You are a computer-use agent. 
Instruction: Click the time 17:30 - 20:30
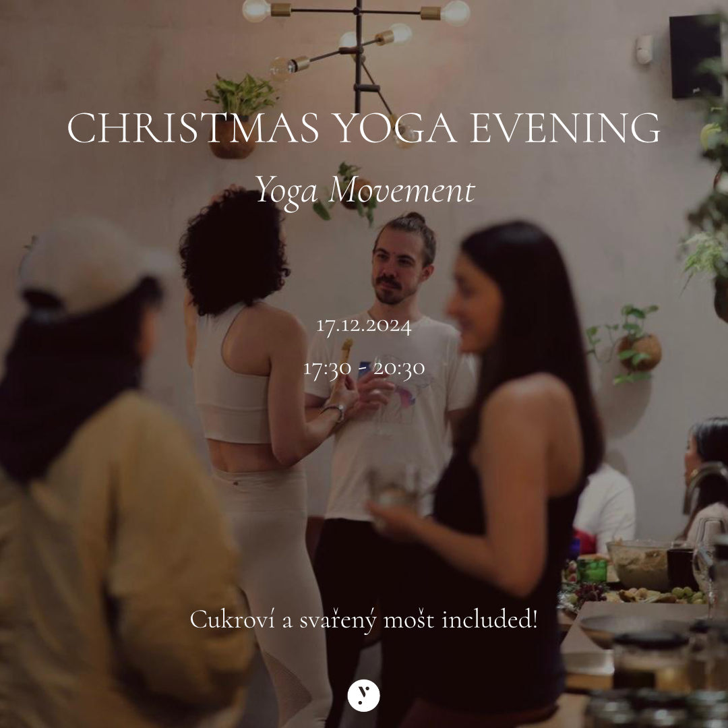pyautogui.click(x=363, y=368)
